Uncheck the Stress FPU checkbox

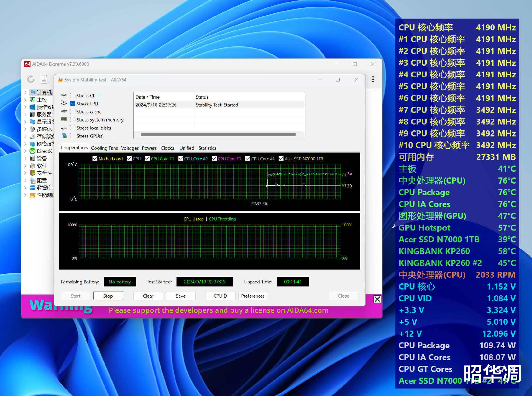coord(73,104)
